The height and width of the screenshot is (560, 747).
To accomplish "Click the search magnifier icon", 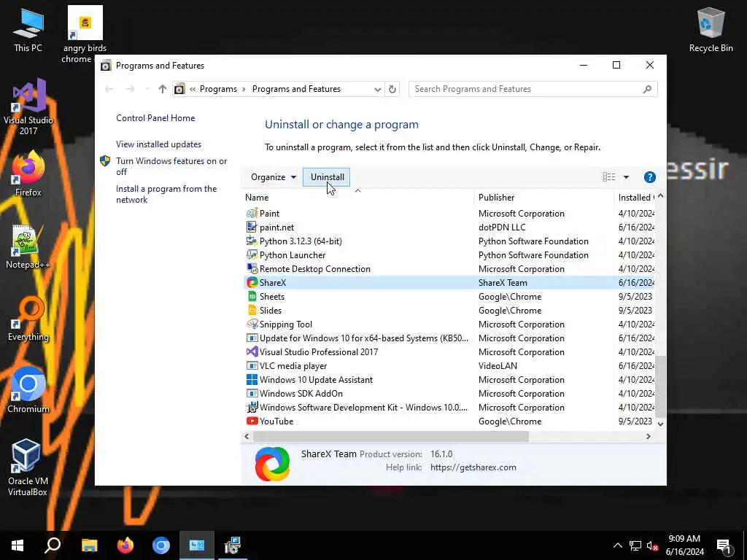I will pos(647,89).
